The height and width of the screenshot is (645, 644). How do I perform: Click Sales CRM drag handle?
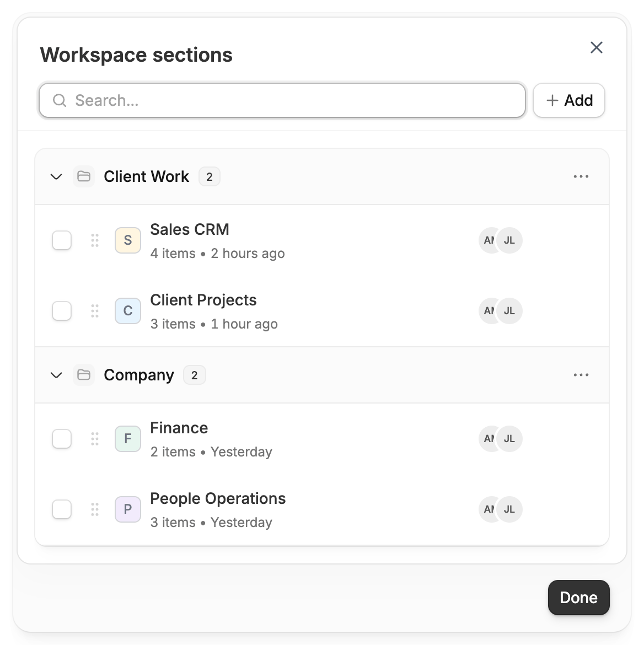click(x=95, y=240)
